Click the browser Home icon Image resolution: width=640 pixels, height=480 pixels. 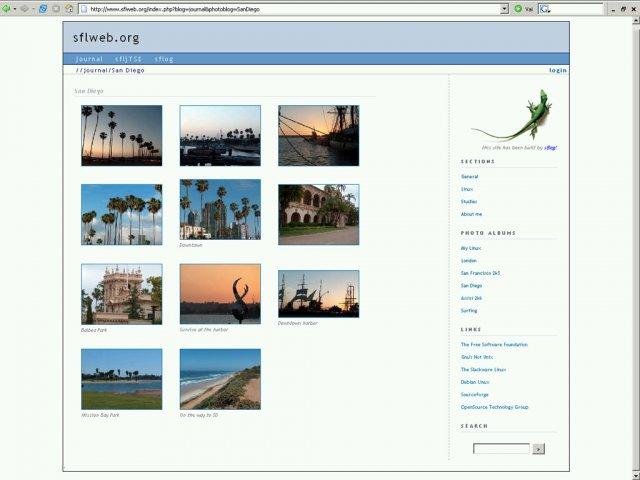point(69,9)
